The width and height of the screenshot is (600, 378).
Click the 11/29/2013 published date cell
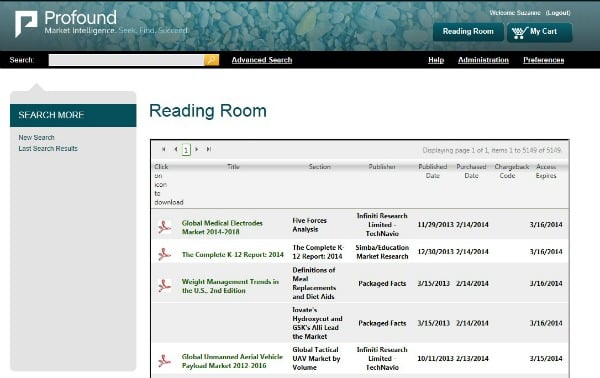tap(435, 225)
